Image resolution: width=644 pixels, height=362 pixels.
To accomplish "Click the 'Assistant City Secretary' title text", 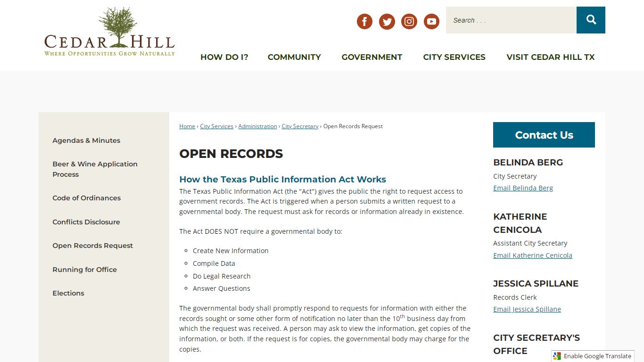I will point(530,243).
